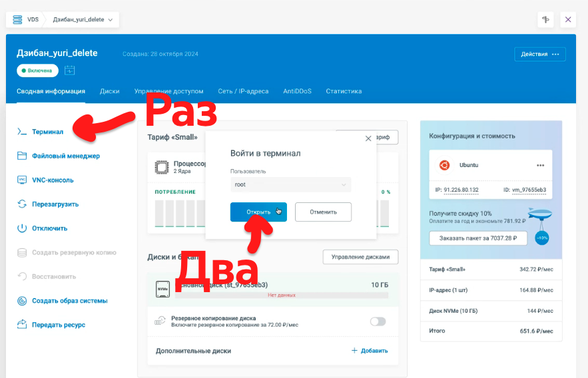588x378 pixels.
Task: Click Создать образ системы disk icon
Action: pos(21,301)
